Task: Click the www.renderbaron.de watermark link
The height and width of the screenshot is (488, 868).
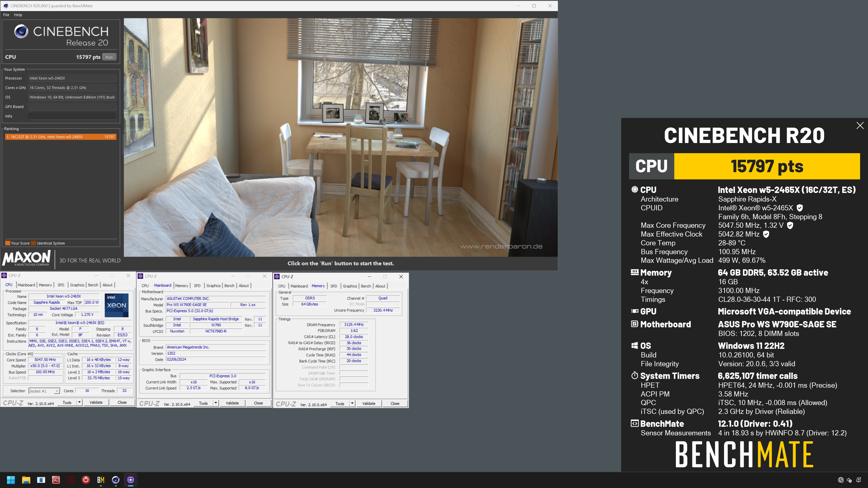Action: (501, 246)
